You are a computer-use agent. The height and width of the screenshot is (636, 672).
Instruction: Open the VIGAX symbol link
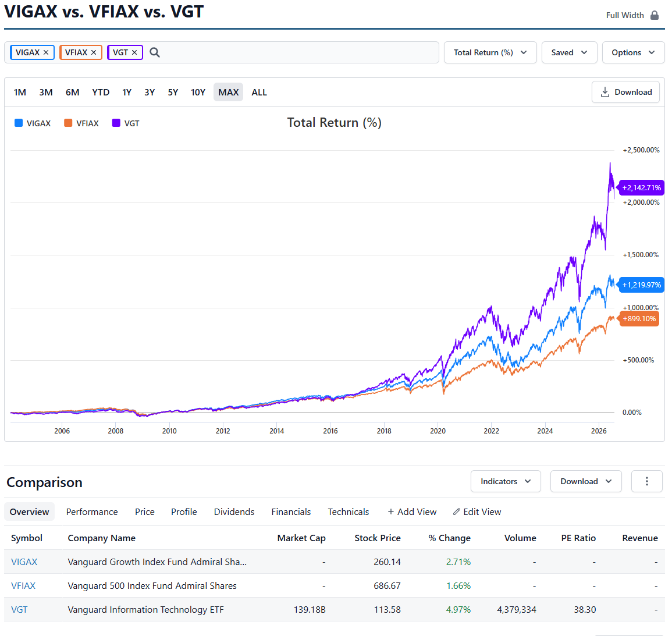point(24,562)
